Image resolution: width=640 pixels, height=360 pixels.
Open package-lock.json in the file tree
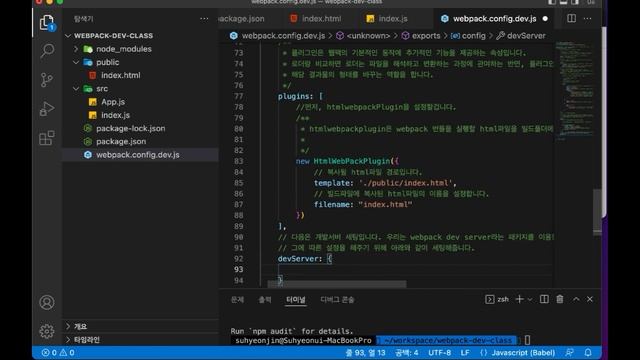[x=131, y=129]
